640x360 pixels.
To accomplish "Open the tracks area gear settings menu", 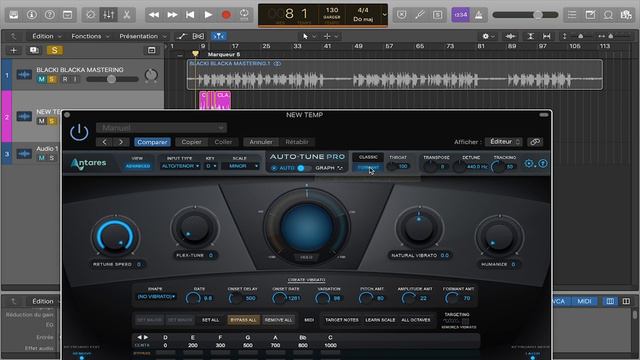I will (488, 36).
